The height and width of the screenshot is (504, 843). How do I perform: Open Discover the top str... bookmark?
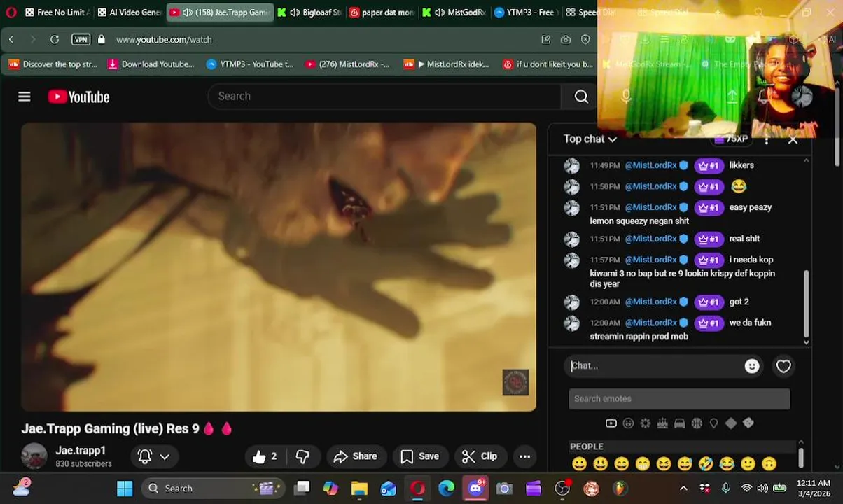tap(53, 64)
